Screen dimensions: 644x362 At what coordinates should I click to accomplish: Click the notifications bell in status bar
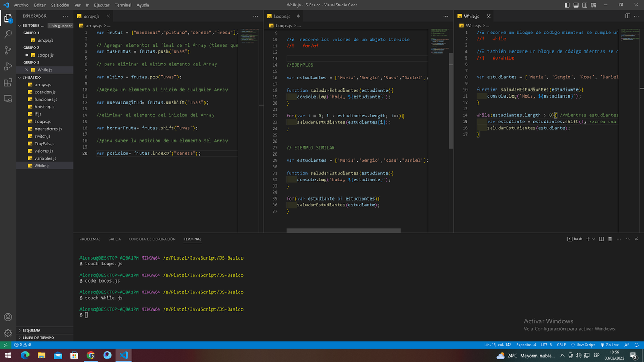tap(636, 345)
